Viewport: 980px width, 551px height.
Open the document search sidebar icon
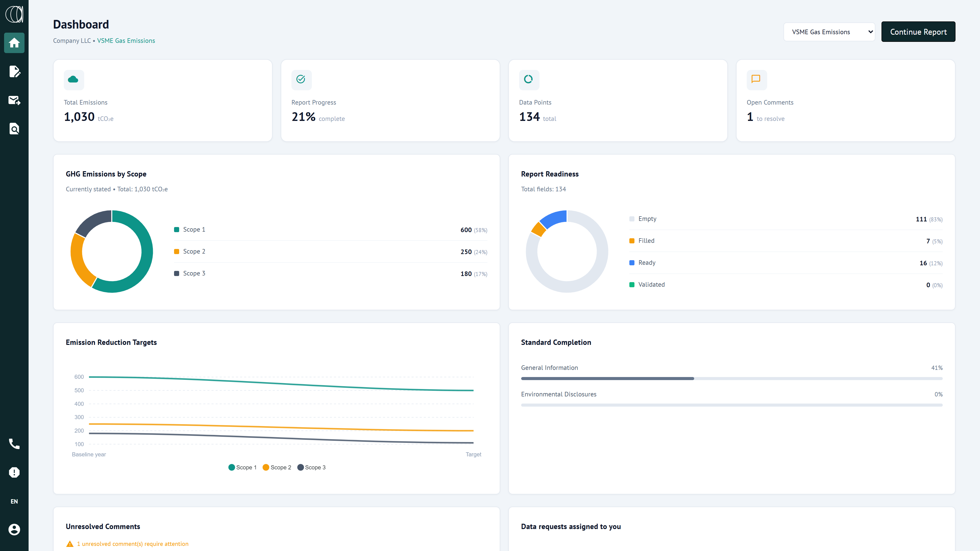click(x=14, y=129)
